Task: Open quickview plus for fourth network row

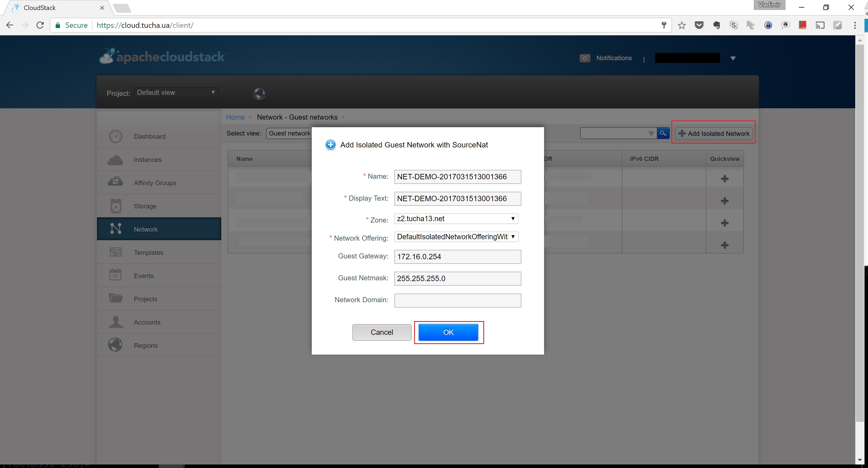Action: (x=725, y=245)
